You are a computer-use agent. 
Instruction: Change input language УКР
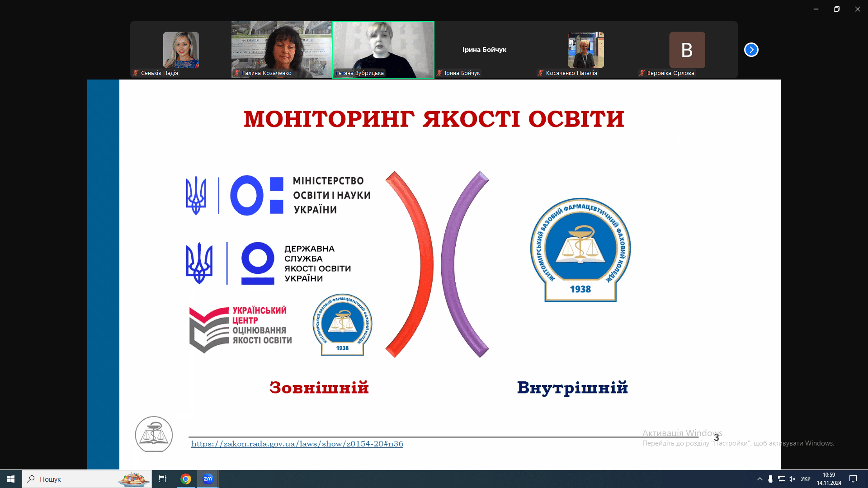coord(806,479)
